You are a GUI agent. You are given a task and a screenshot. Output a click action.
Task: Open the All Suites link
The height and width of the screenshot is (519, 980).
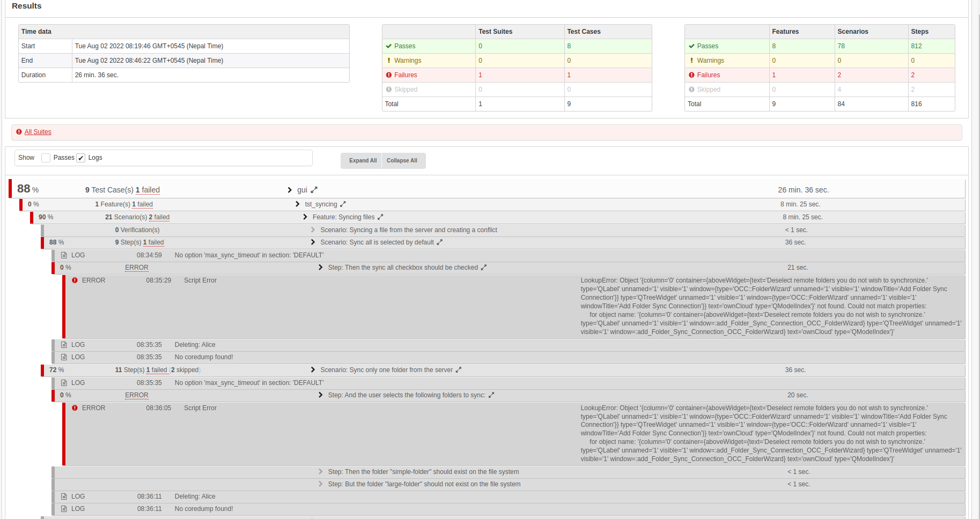coord(38,131)
